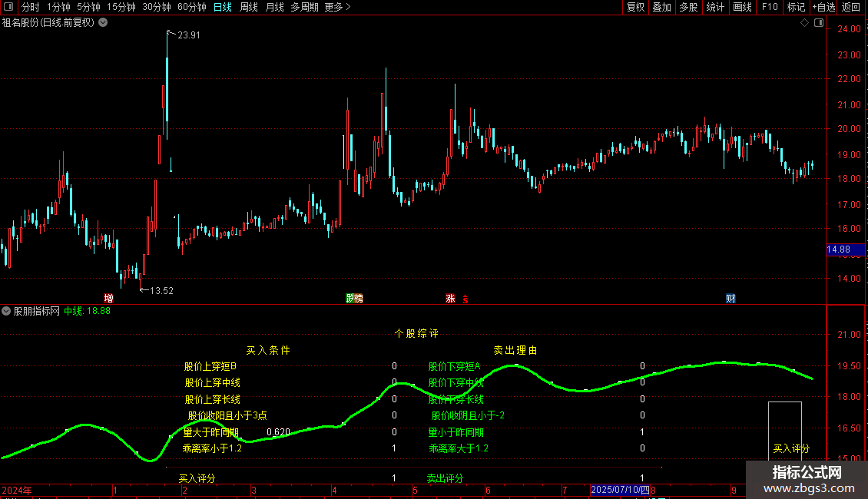Expand the 更多 period options
This screenshot has width=868, height=499.
click(x=337, y=7)
